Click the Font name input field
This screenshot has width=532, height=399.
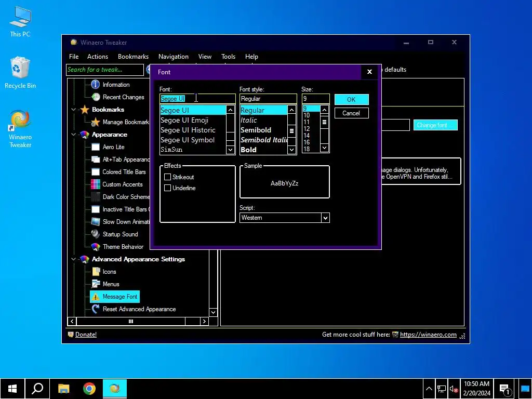[197, 99]
